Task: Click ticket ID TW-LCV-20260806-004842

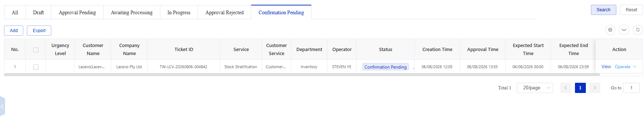Action: tap(184, 67)
